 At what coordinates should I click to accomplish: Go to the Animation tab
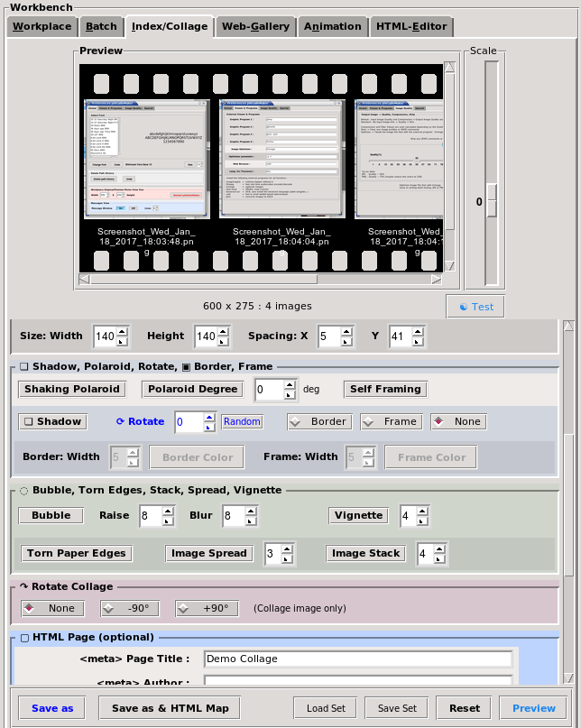tap(333, 26)
